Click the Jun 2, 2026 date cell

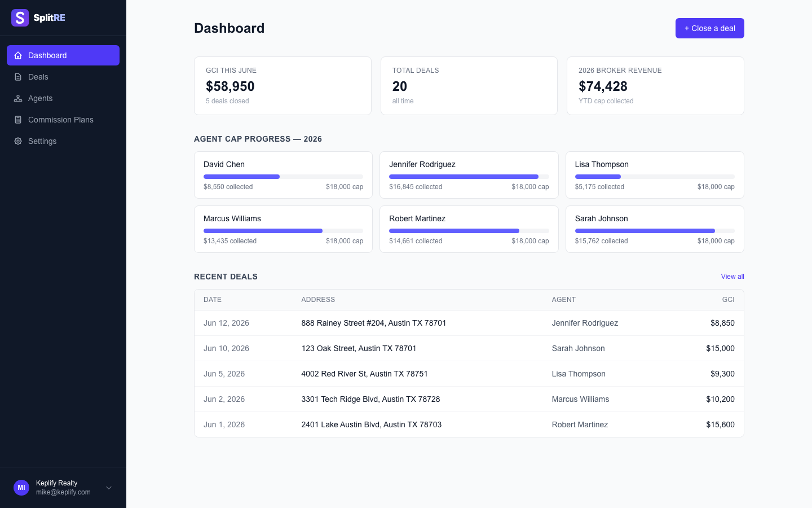[x=224, y=399]
